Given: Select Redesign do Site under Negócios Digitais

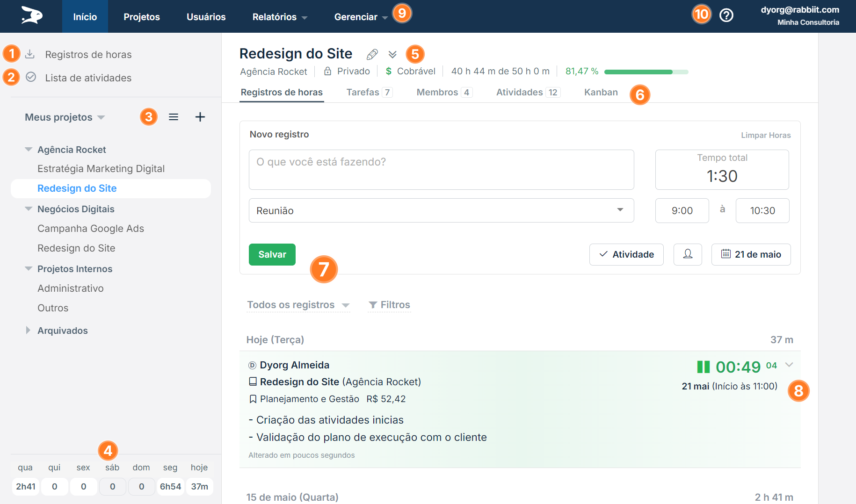Looking at the screenshot, I should tap(76, 248).
